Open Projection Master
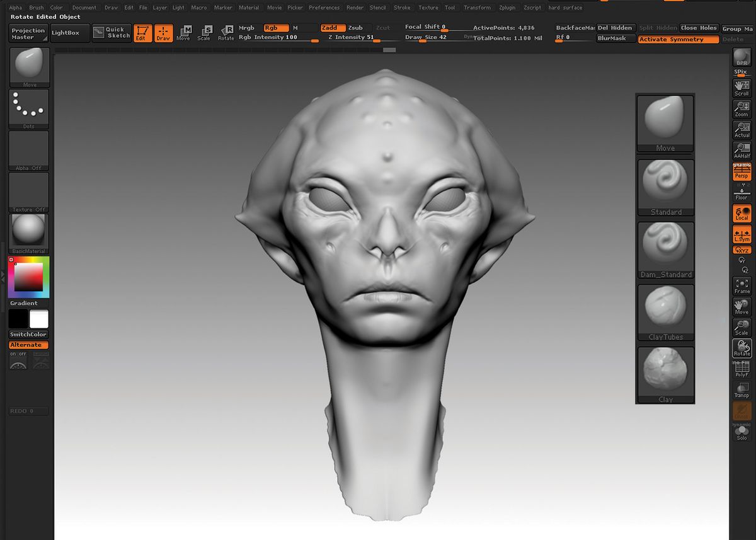Image resolution: width=756 pixels, height=540 pixels. [27, 33]
